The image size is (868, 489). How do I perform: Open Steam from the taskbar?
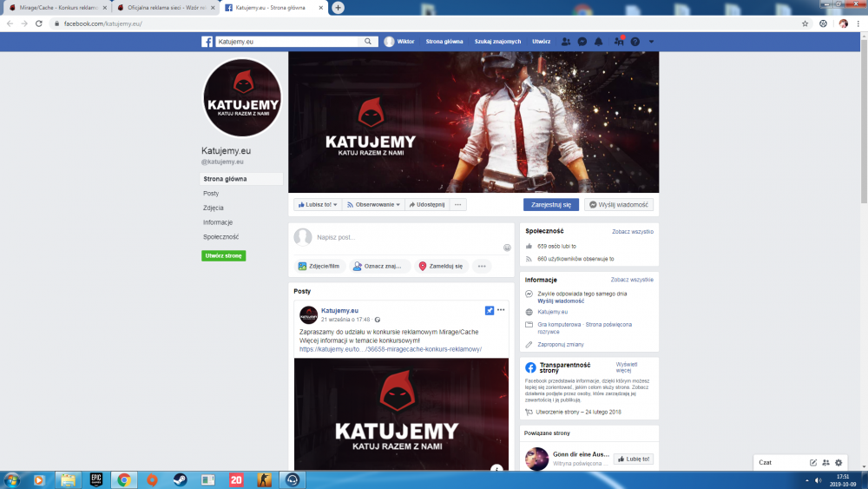[180, 479]
